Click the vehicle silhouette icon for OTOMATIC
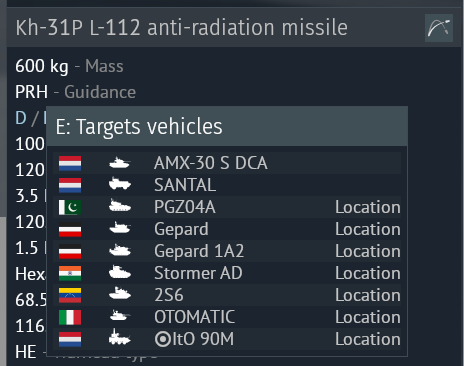 (120, 316)
